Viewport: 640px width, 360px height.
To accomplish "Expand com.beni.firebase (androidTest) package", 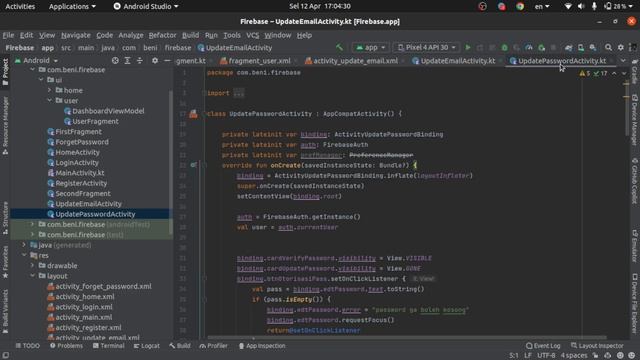I will [x=33, y=224].
